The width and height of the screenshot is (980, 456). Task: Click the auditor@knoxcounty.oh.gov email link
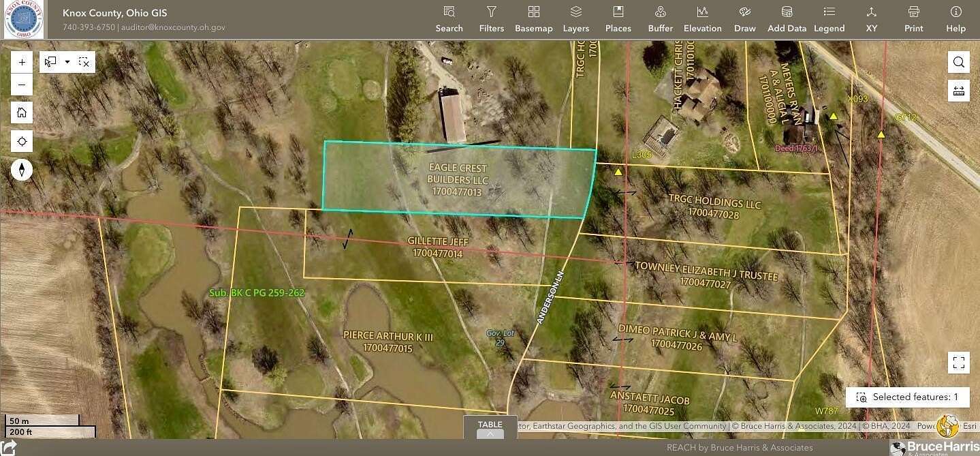(172, 28)
